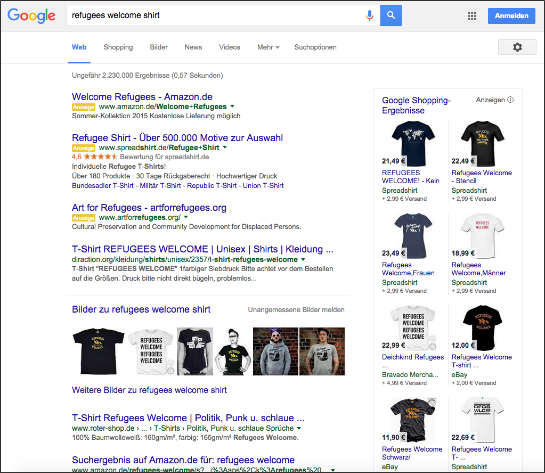Expand the Mehr dropdown
Screen dimensions: 545x473
268,47
